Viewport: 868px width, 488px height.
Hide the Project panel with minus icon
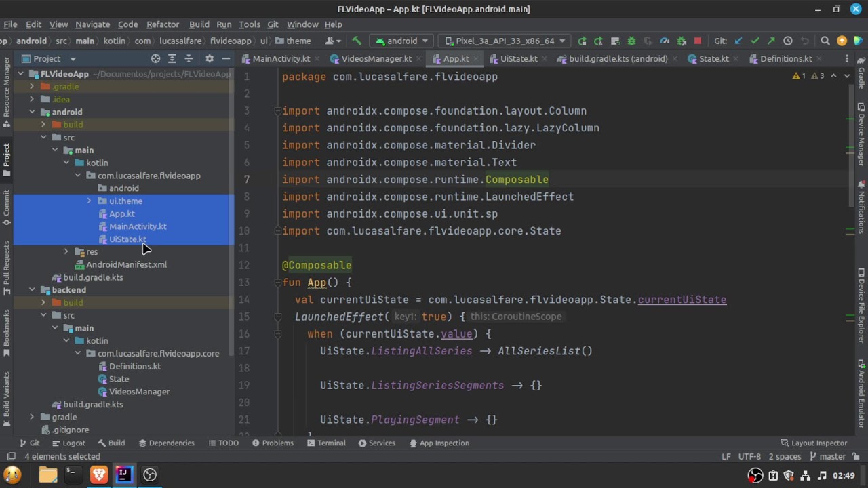click(x=226, y=59)
